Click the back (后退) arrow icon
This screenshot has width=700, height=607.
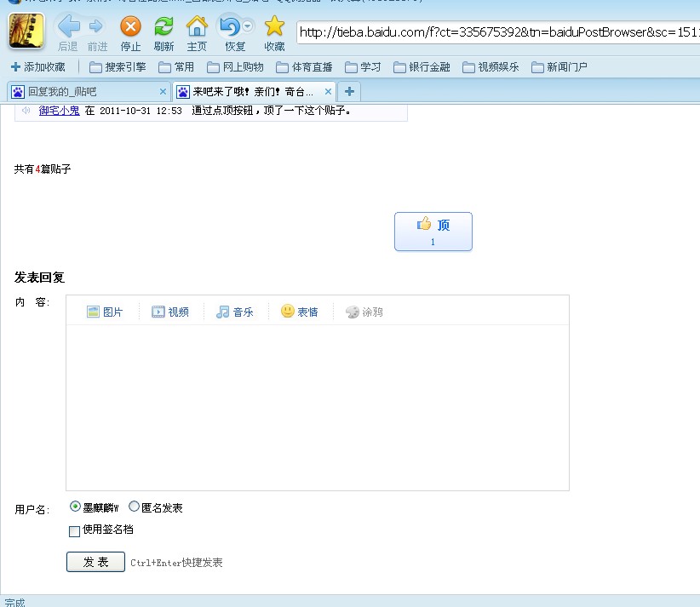(69, 26)
